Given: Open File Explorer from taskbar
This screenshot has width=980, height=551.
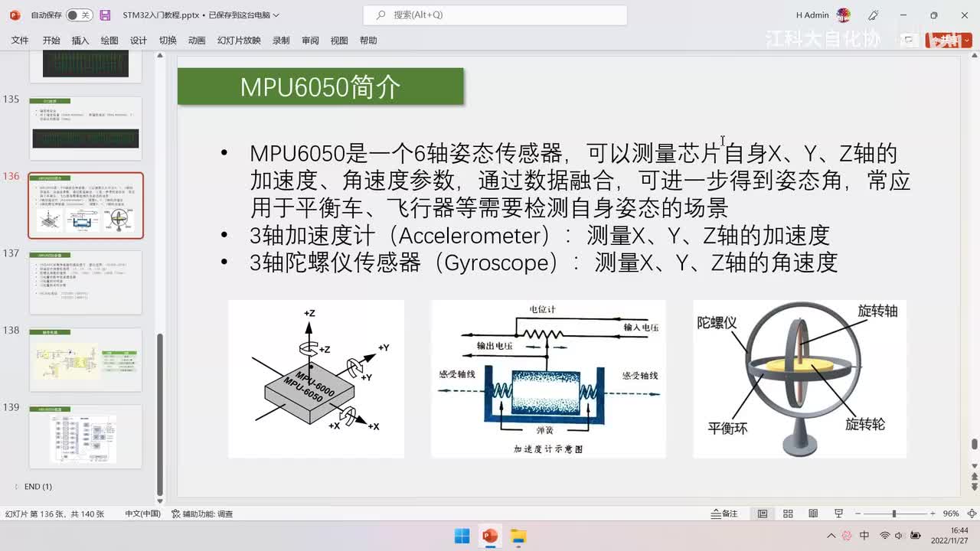Looking at the screenshot, I should pos(518,536).
